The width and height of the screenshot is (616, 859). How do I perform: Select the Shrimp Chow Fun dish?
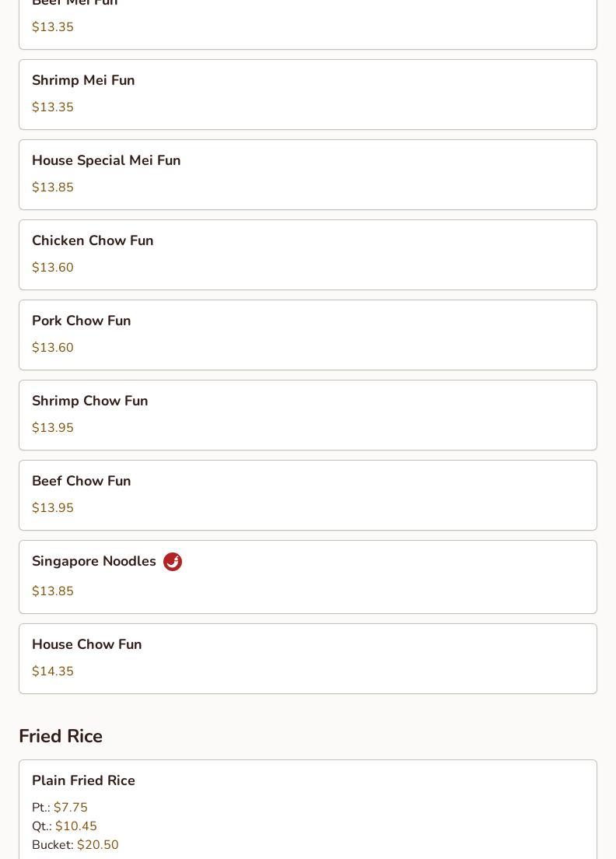click(x=308, y=415)
